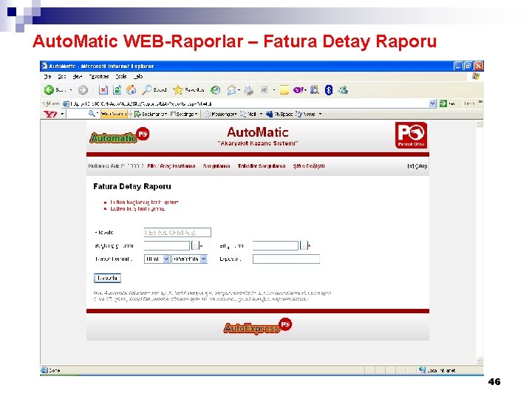This screenshot has height=399, width=532.
Task: Click the vertical scrollbar up arrow
Action: click(480, 124)
